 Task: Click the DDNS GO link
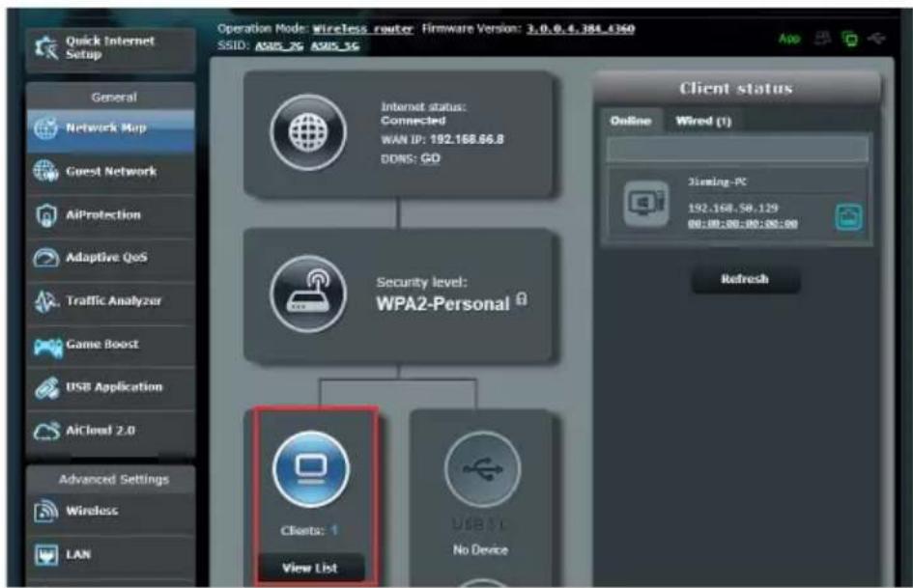[430, 158]
